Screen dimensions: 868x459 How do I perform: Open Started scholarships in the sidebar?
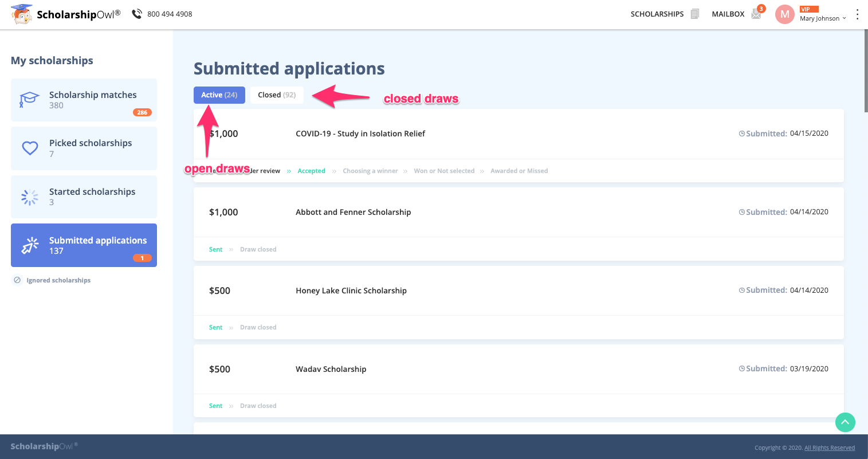point(84,197)
